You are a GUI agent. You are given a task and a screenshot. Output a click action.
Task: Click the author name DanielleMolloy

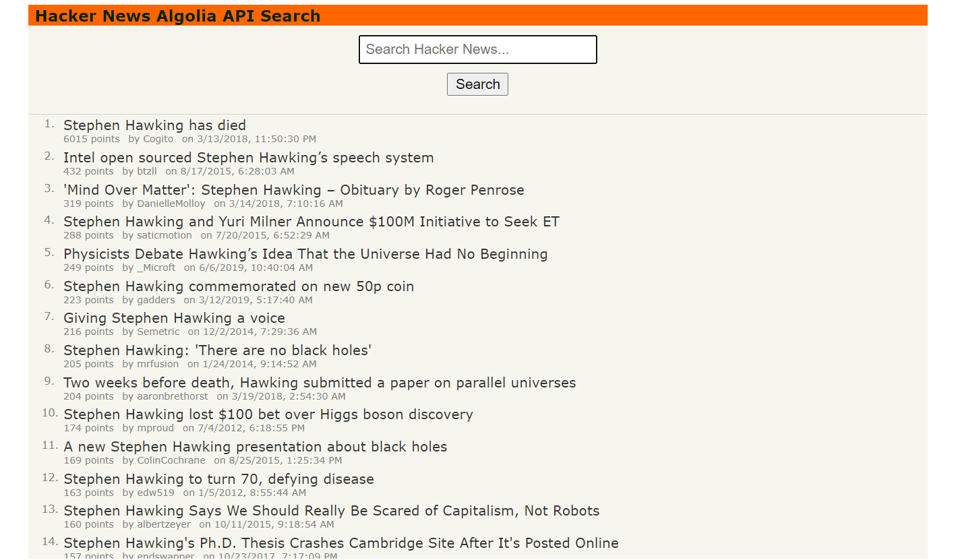171,204
